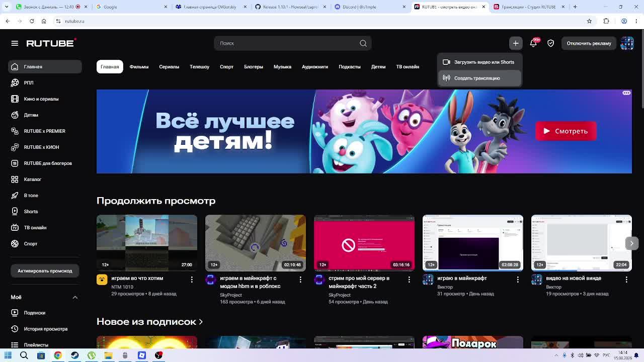Switch to Главная category tab
The width and height of the screenshot is (644, 362).
coord(110,67)
